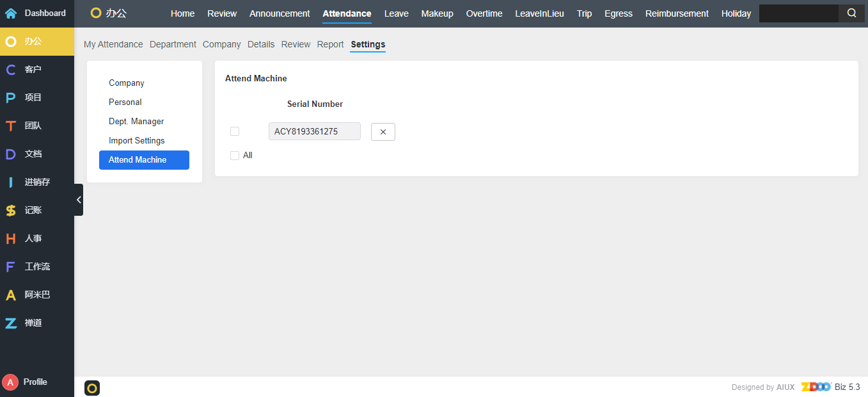Open the 团队 team module icon
Image resolution: width=868 pixels, height=397 pixels.
pyautogui.click(x=11, y=126)
